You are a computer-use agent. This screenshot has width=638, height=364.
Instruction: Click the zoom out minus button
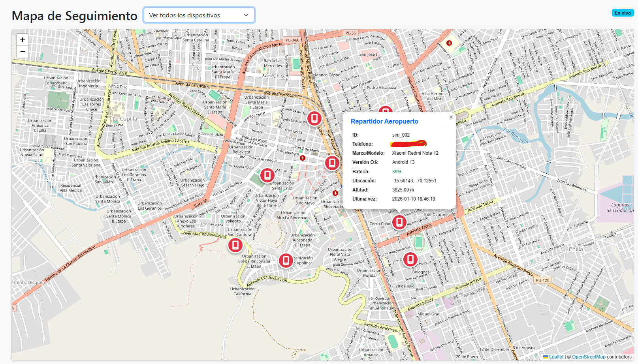23,52
